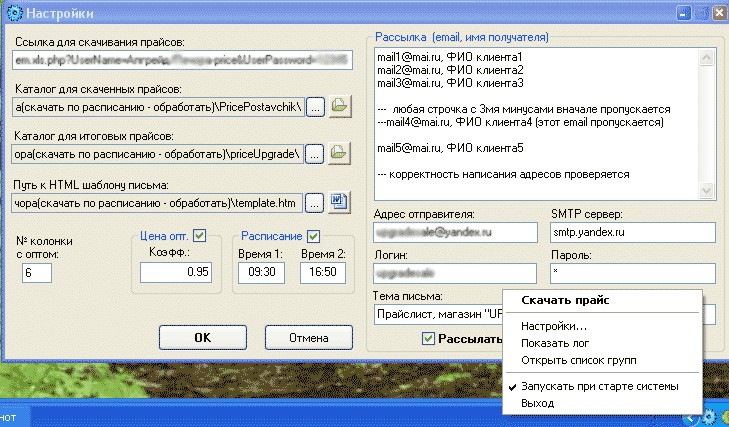Image resolution: width=729 pixels, height=427 pixels.
Task: Open HTML template in Word icon
Action: pyautogui.click(x=339, y=202)
